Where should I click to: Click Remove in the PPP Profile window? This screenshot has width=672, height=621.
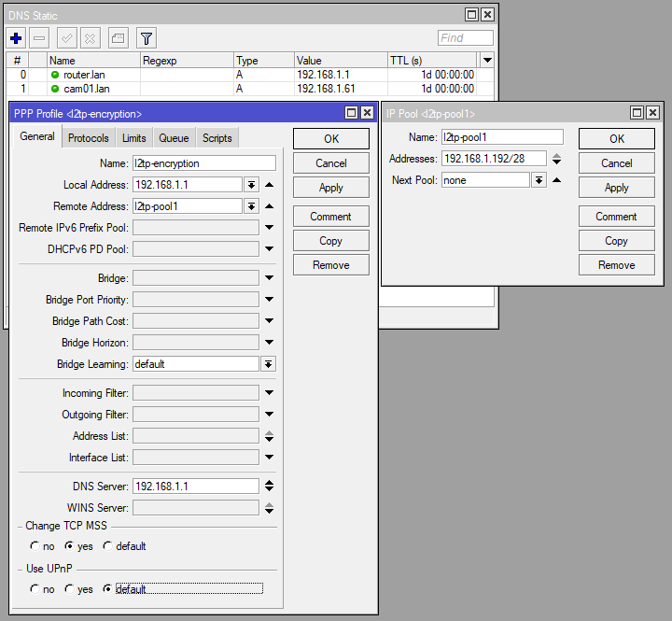[x=331, y=265]
